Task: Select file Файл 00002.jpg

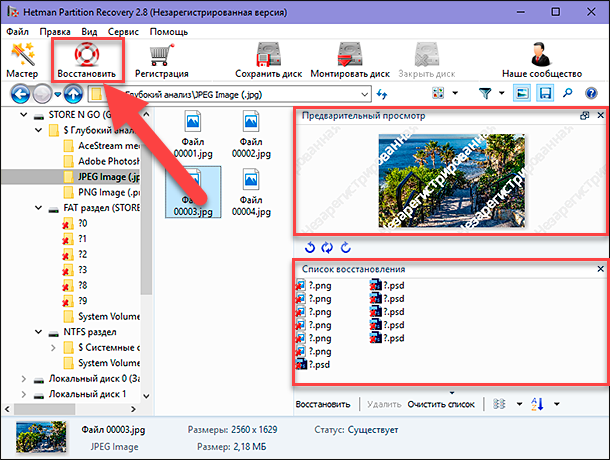Action: click(x=251, y=135)
